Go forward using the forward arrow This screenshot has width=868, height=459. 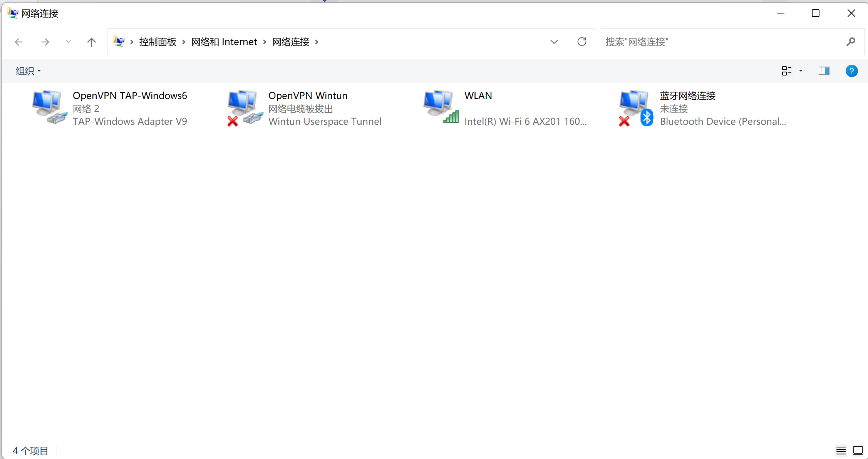coord(45,42)
